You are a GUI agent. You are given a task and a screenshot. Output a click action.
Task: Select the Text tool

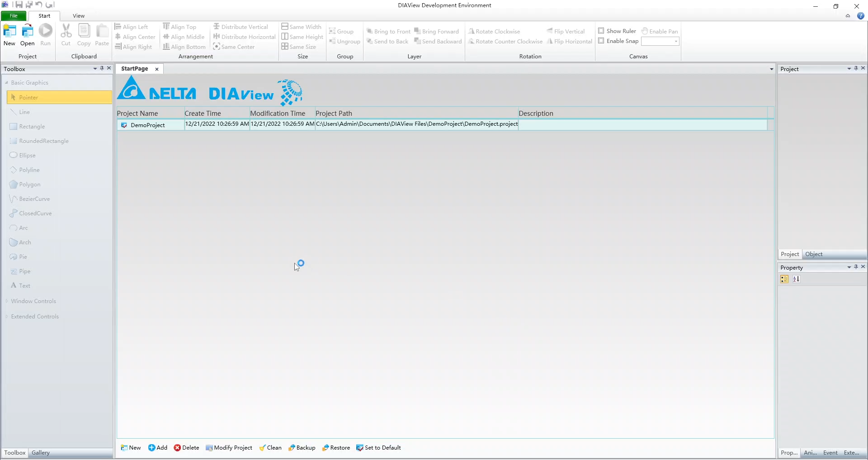tap(24, 285)
